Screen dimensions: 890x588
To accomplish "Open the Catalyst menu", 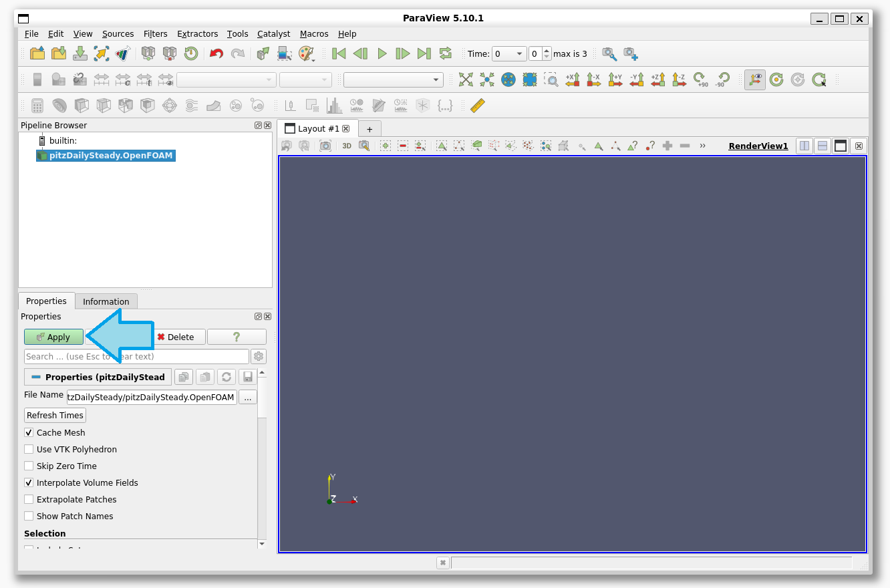I will (x=274, y=34).
